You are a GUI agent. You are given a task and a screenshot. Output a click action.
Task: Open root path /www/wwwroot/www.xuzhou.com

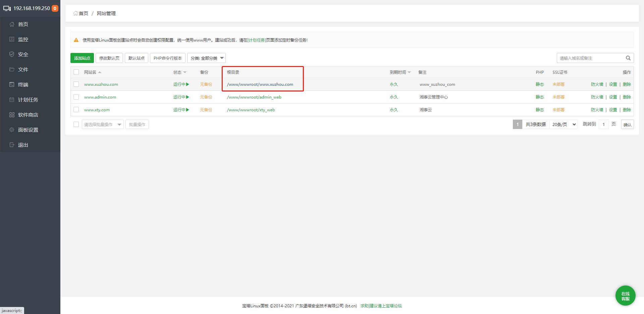point(260,84)
